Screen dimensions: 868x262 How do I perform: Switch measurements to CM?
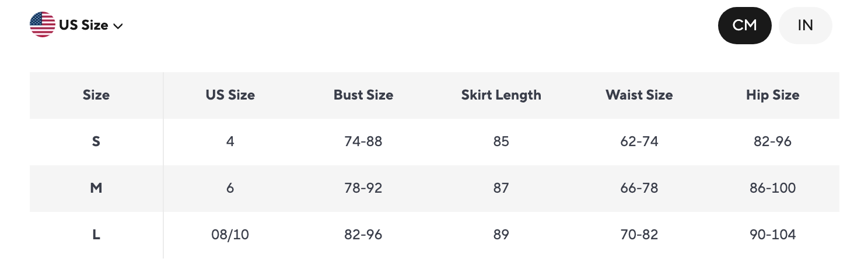click(x=744, y=25)
